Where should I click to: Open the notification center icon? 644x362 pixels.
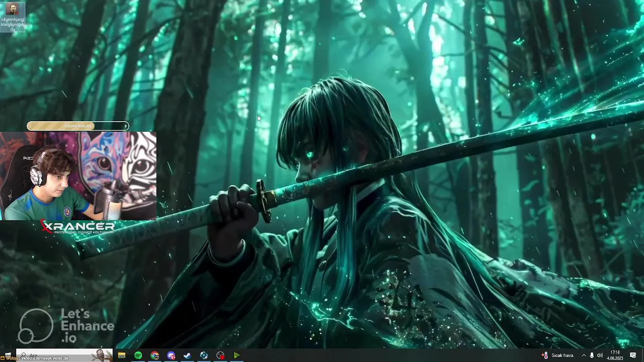tap(633, 355)
